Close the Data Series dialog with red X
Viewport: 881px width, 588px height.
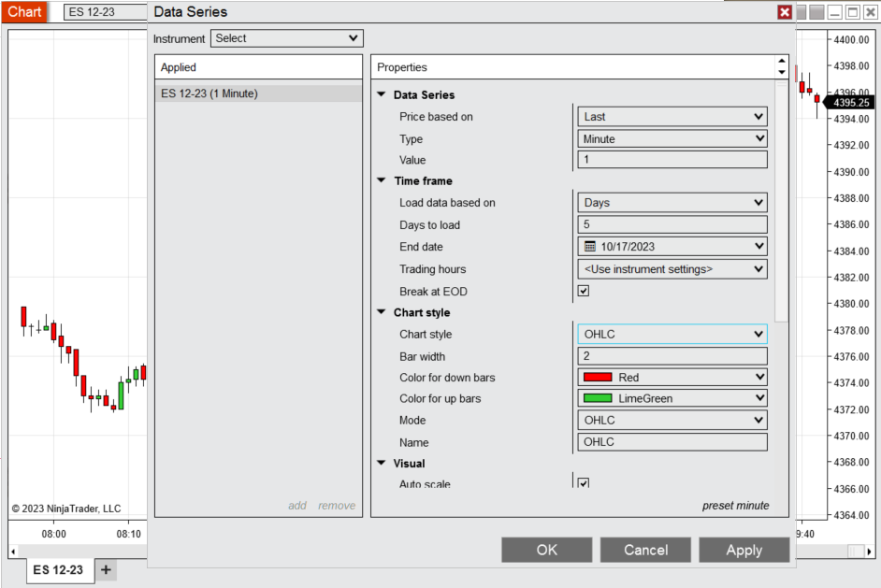tap(785, 12)
